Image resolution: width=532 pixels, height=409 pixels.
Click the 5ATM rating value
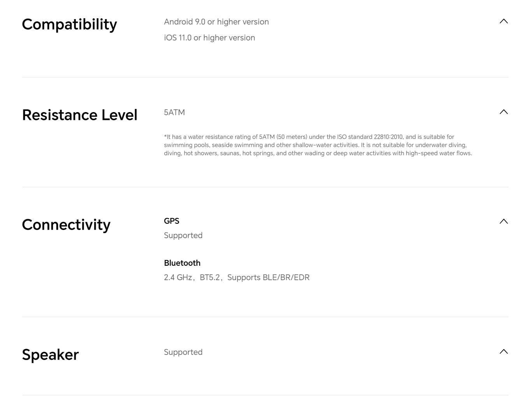click(174, 112)
